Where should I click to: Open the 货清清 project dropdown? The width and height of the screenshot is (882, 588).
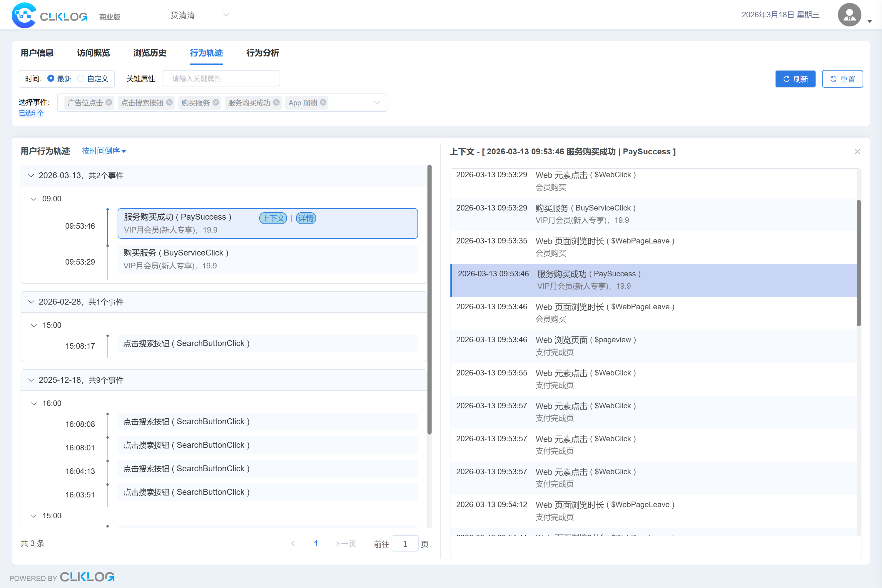click(199, 15)
